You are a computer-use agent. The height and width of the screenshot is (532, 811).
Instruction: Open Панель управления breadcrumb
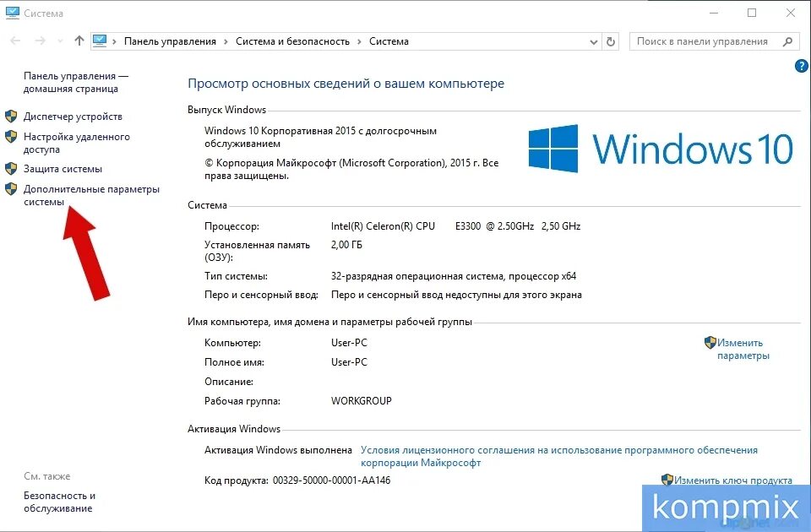coord(170,41)
